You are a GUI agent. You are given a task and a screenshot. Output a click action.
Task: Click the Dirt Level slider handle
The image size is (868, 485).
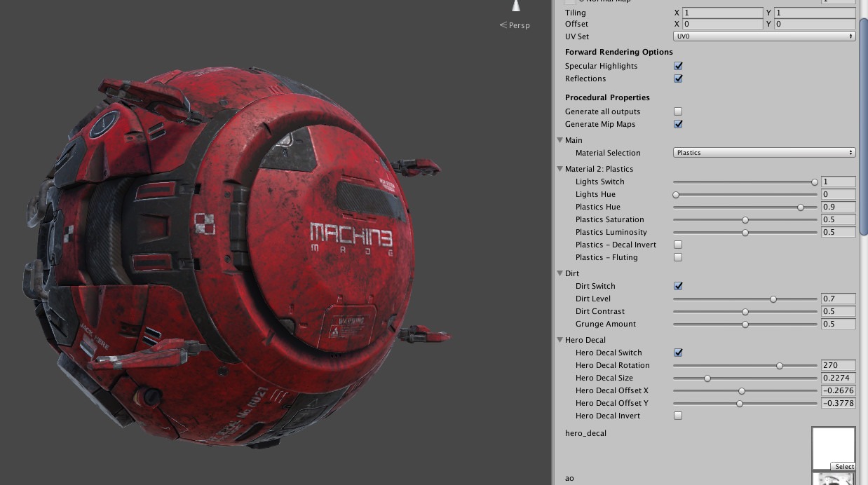[773, 299]
